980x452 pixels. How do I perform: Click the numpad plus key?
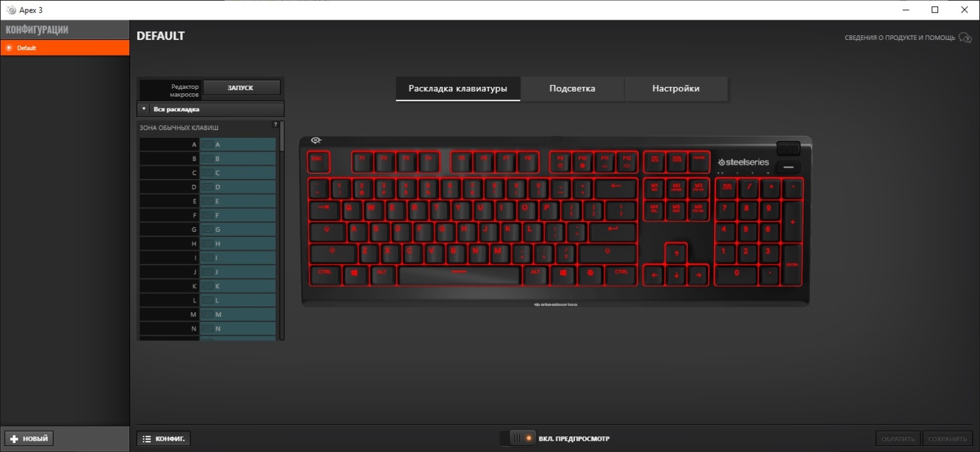(x=792, y=221)
